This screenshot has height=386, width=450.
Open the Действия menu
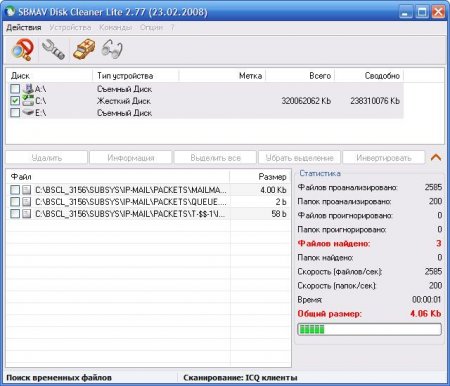click(24, 27)
